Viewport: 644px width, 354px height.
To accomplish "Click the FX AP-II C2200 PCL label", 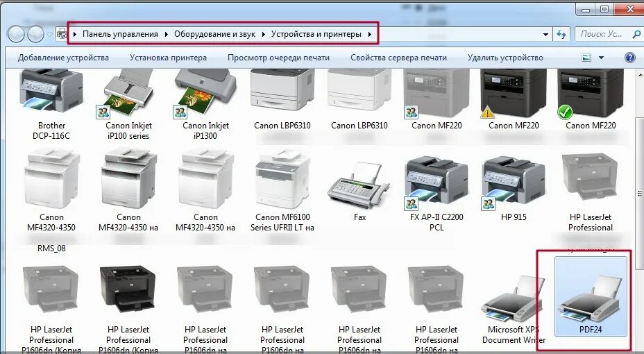I will (x=437, y=222).
